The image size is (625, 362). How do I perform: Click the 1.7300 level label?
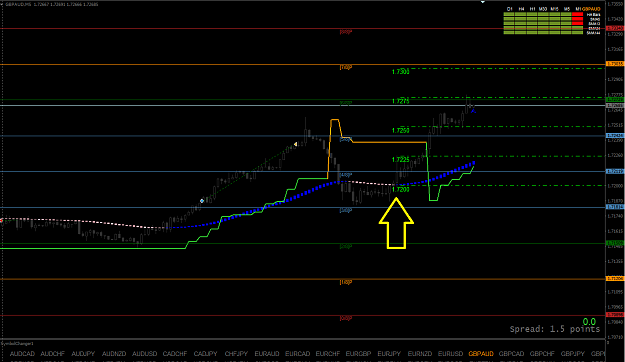click(401, 72)
